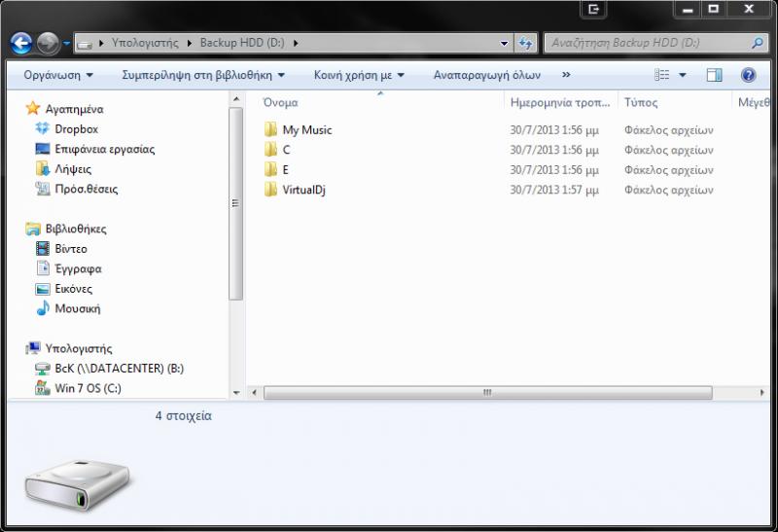Click the hard drive icon in details pane

click(78, 485)
